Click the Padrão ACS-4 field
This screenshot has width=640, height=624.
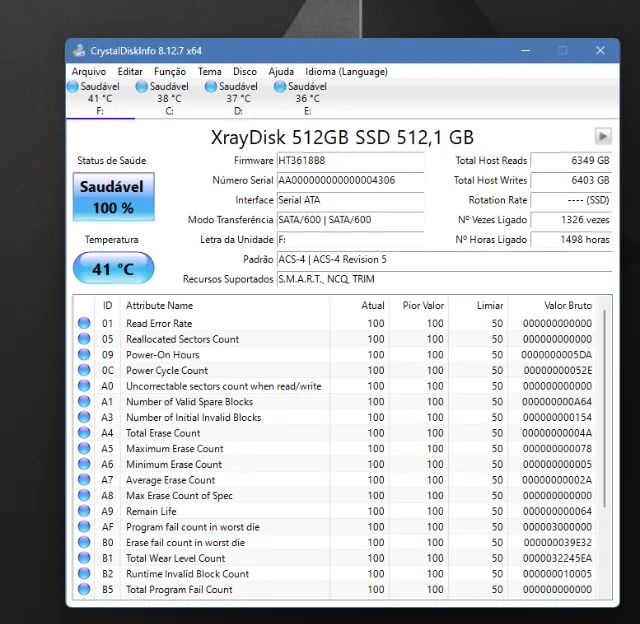tap(444, 259)
